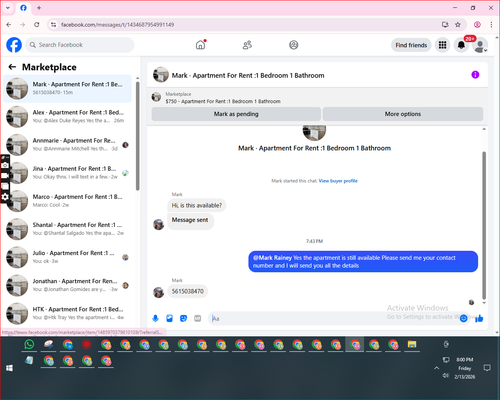Click the chat message area scrollbar

(x=484, y=225)
